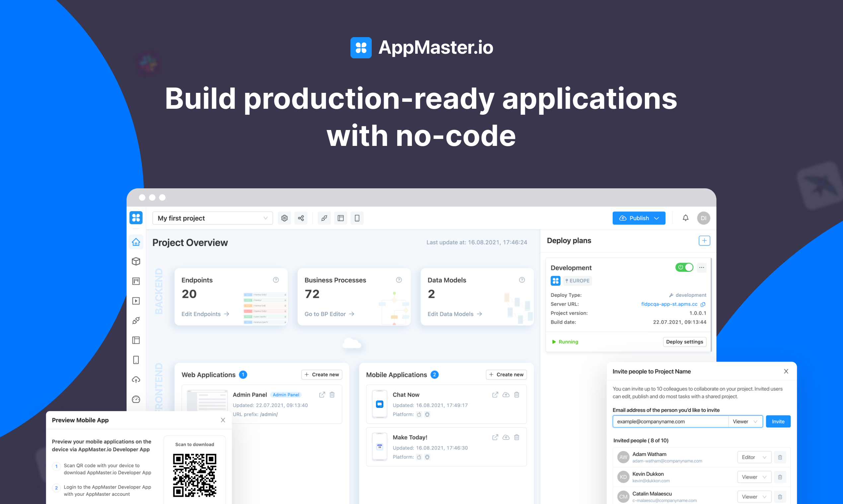
Task: Click the Admin Panel thumbnail preview
Action: click(x=207, y=401)
